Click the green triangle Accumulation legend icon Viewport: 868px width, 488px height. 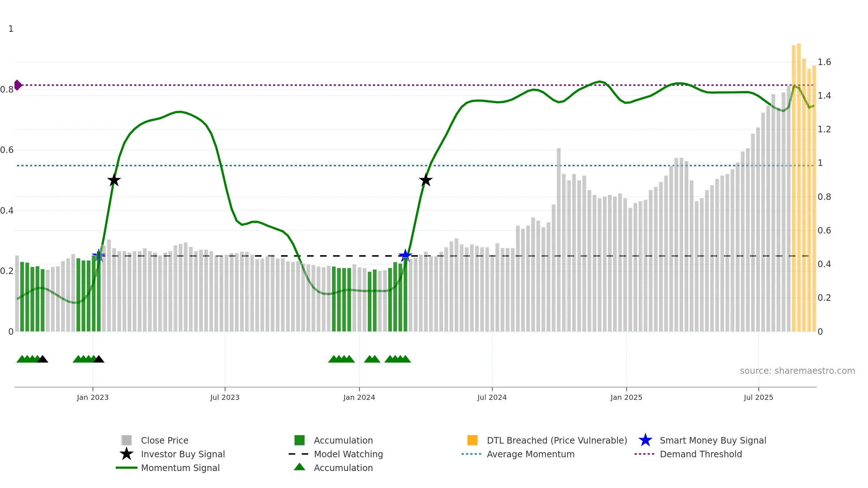click(299, 467)
